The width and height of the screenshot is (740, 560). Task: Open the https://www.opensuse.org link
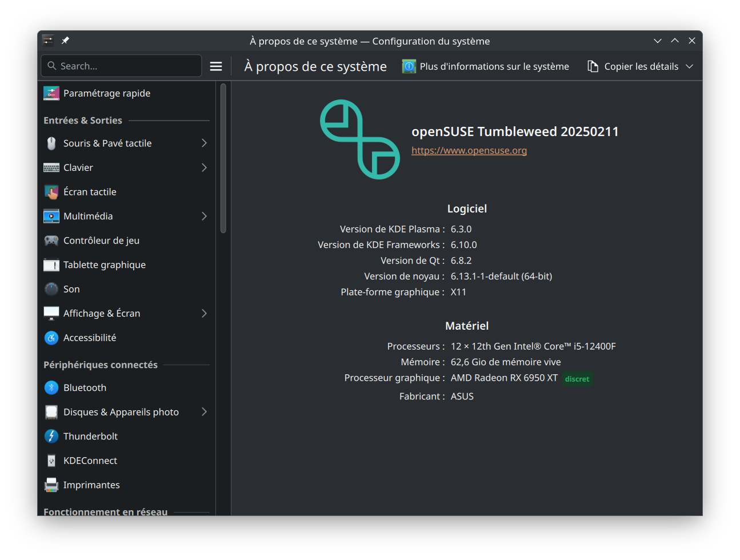tap(469, 150)
